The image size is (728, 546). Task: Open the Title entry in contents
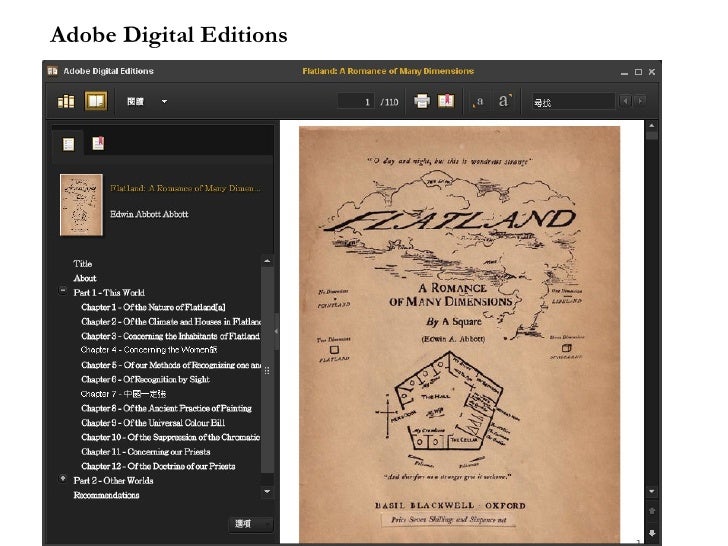(x=83, y=264)
